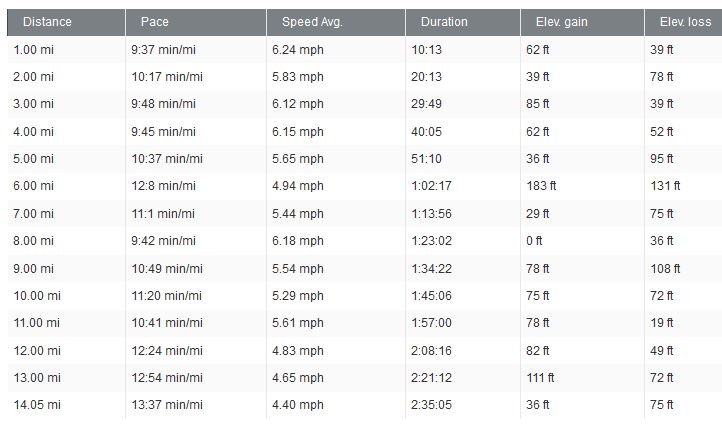Image resolution: width=722 pixels, height=432 pixels.
Task: Sort table by the Distance column header
Action: click(47, 22)
